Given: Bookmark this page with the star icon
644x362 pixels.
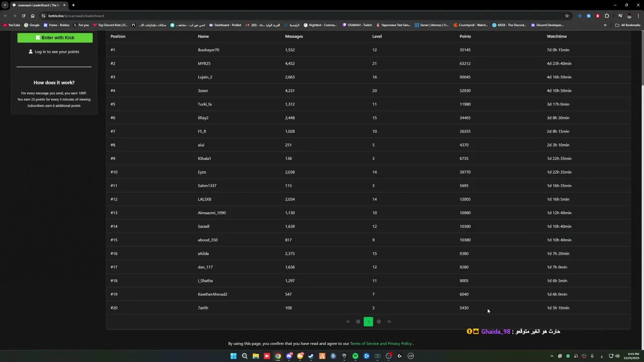Looking at the screenshot, I should point(567,16).
